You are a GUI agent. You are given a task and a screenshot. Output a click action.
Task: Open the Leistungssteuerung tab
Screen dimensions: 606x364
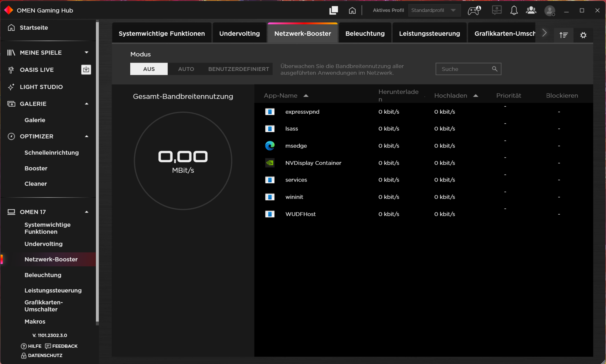pos(429,33)
